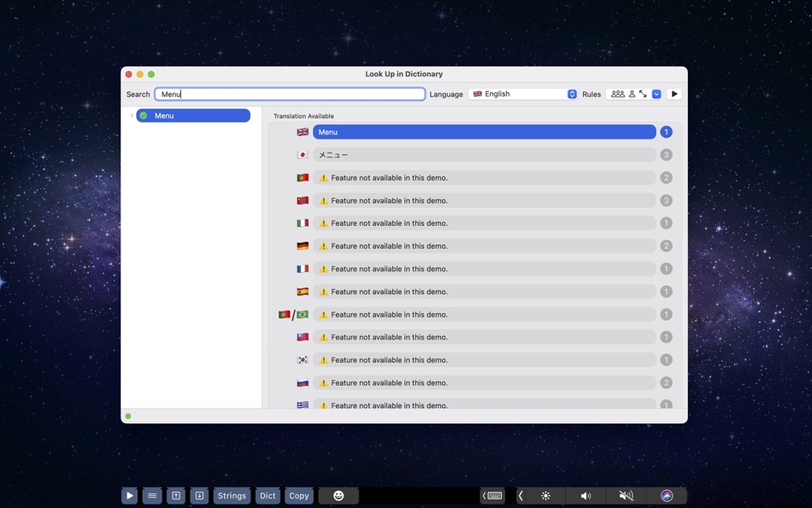This screenshot has height=508, width=812.
Task: Click the green checkmark icon beside Menu
Action: [x=144, y=115]
